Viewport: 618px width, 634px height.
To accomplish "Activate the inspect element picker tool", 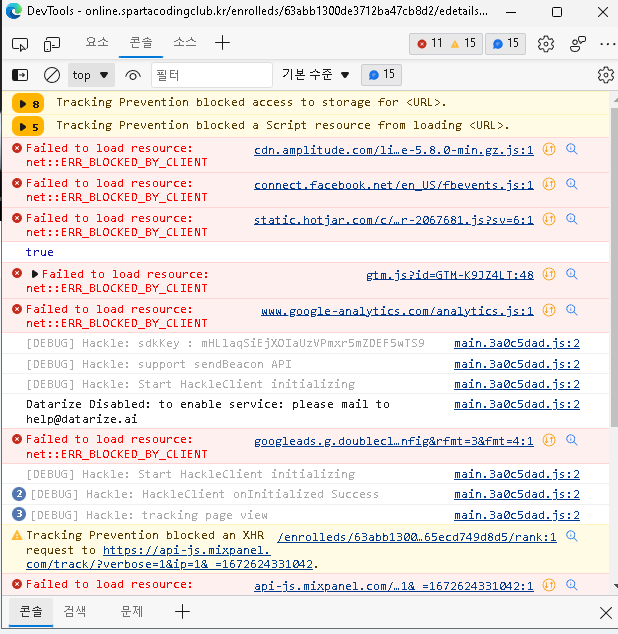I will [x=20, y=44].
